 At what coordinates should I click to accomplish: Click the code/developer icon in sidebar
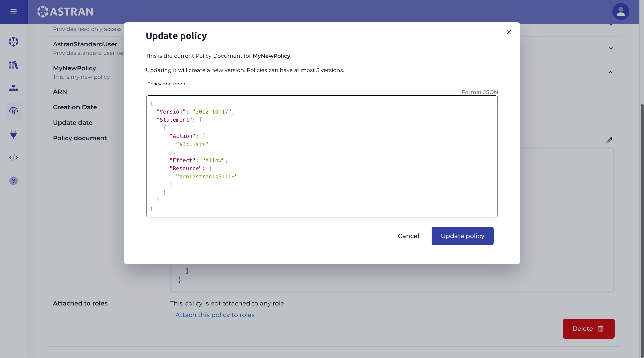click(x=13, y=158)
